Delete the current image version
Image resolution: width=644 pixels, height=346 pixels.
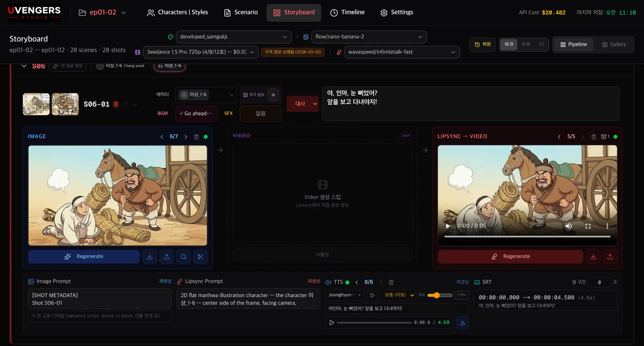point(196,137)
